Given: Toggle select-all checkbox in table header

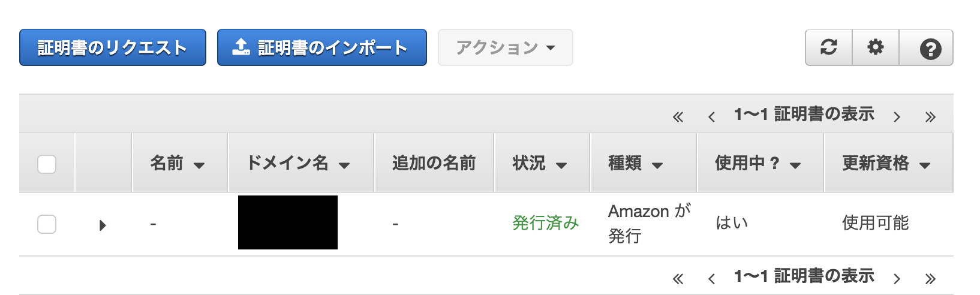Looking at the screenshot, I should (x=47, y=164).
